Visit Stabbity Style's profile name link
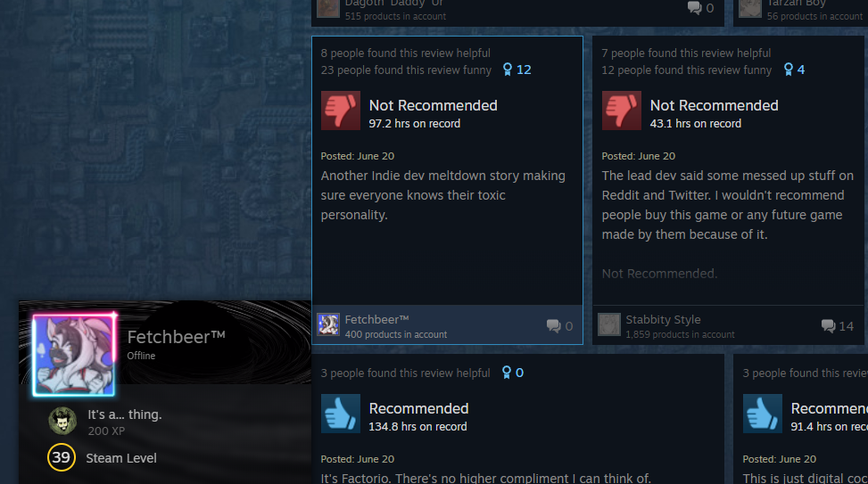Viewport: 868px width, 484px height. tap(663, 320)
